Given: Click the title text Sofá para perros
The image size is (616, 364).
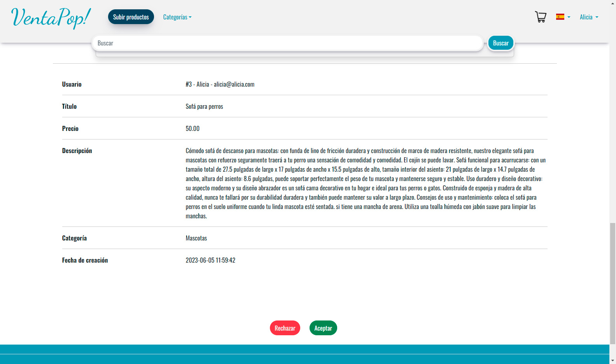Looking at the screenshot, I should click(x=204, y=106).
